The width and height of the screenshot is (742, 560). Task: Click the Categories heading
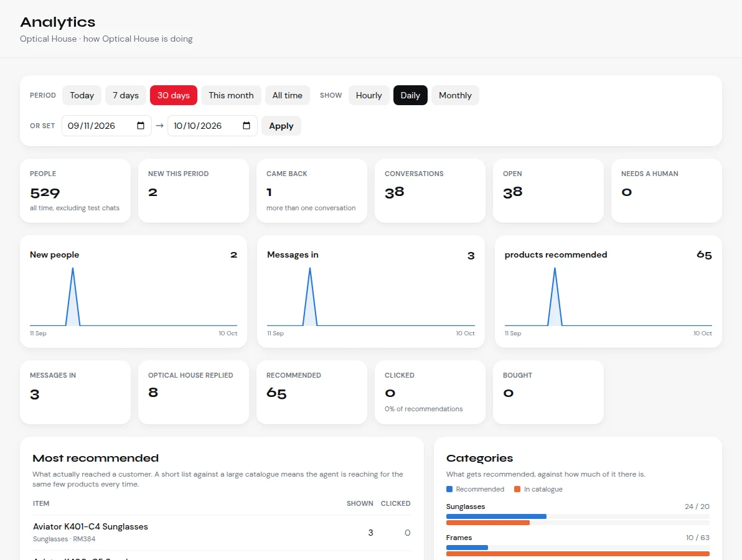tap(479, 458)
